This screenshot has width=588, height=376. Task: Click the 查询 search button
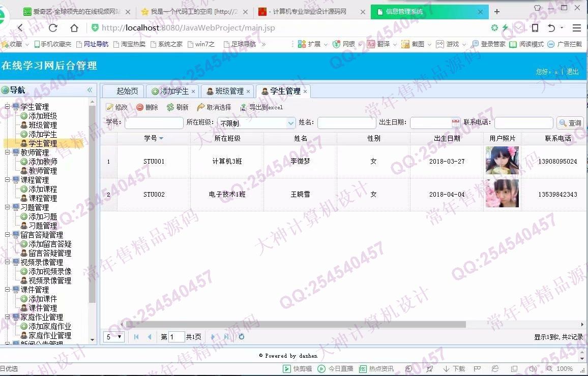(570, 123)
